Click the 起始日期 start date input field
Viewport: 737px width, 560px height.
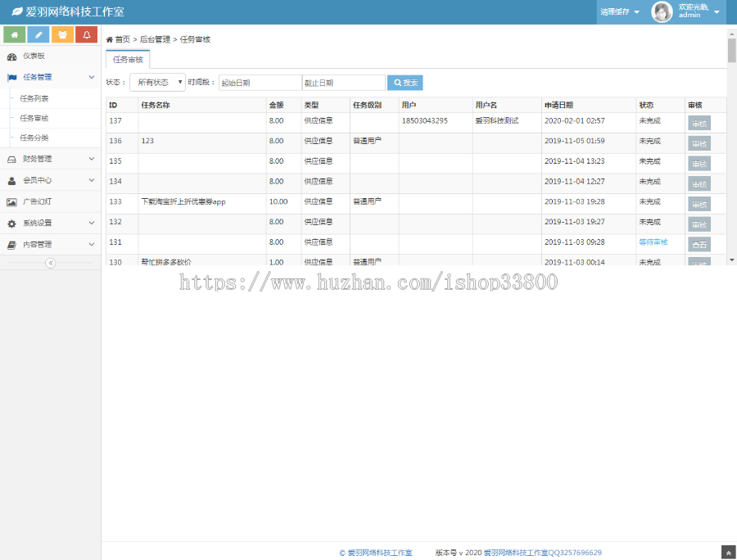(259, 82)
